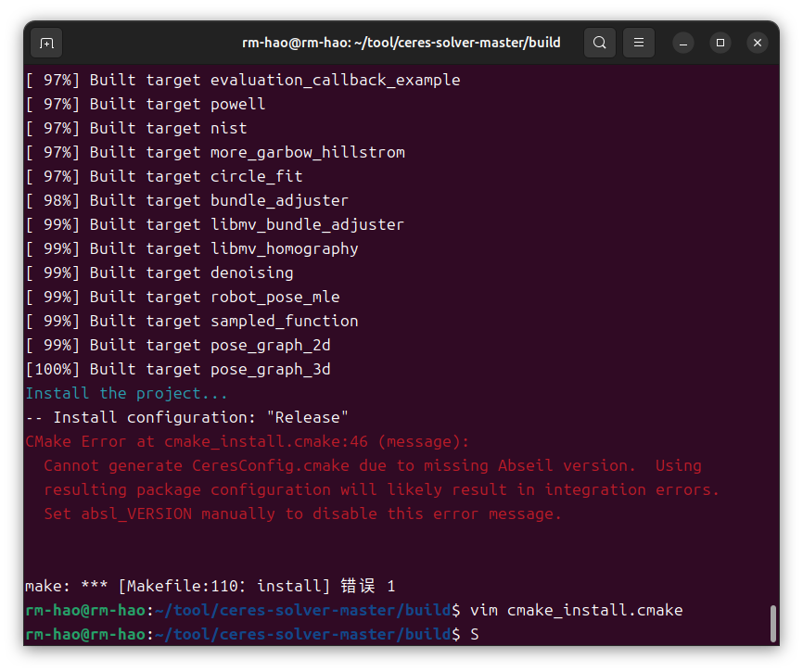Click the "Set absl_VERSION manually" error line

point(302,514)
